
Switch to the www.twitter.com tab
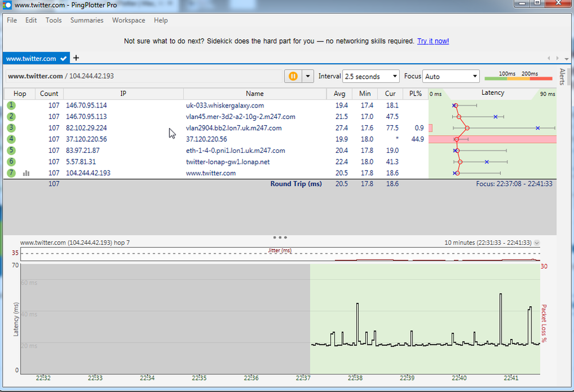coord(32,58)
